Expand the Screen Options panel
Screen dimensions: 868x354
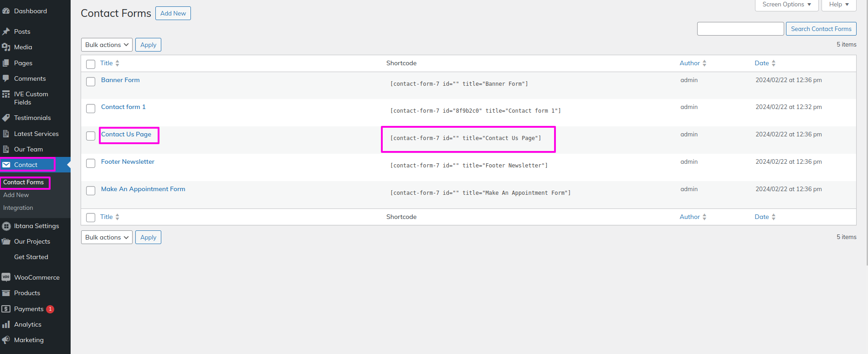point(786,5)
